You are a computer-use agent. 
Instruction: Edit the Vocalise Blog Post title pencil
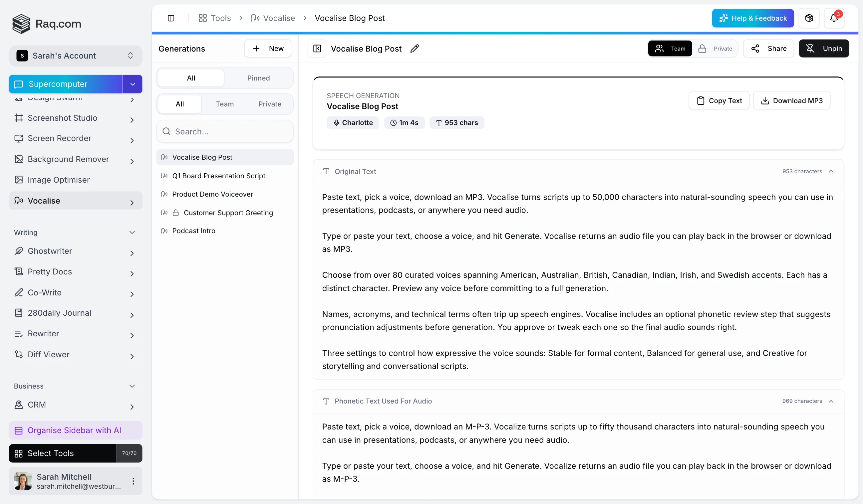click(415, 49)
